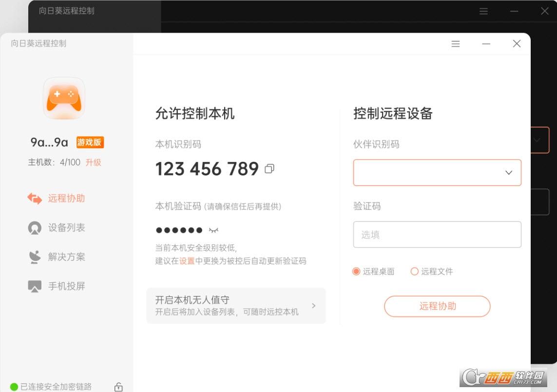557x392 pixels.
Task: Open the hamburger menu in front window
Action: tap(456, 44)
